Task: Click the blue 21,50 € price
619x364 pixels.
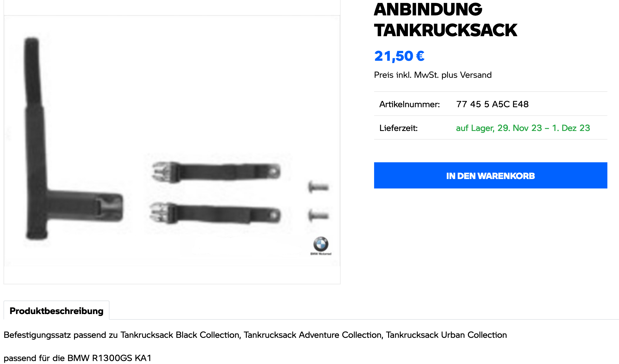Action: click(399, 56)
